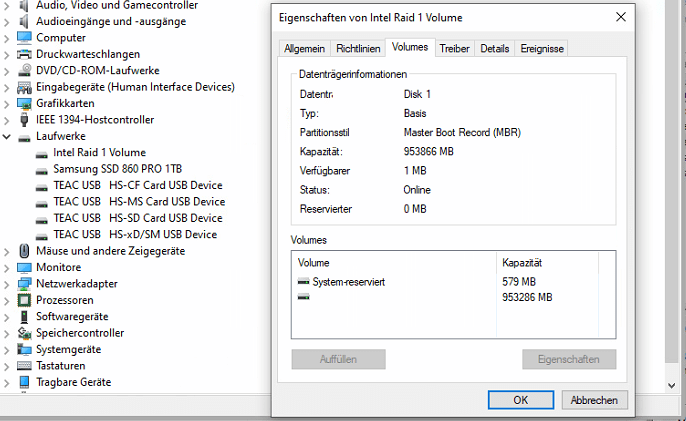Click the Computer monitor icon
The height and width of the screenshot is (421, 686).
[24, 38]
